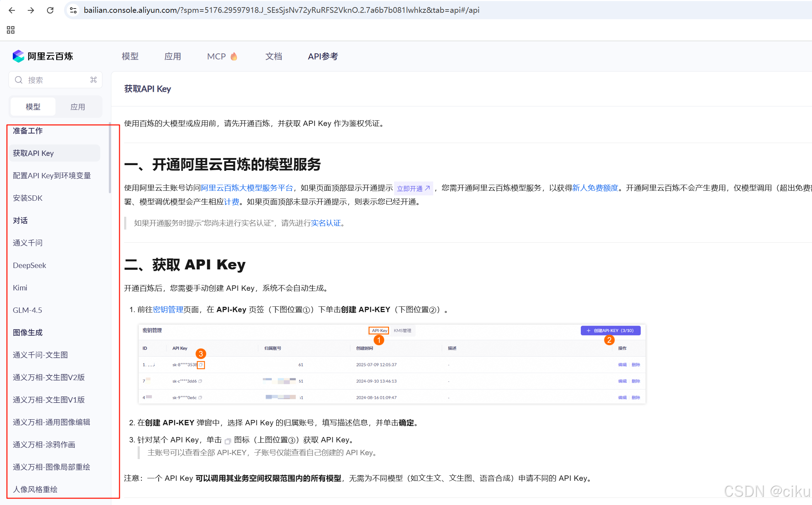Switch to the 应用 sidebar tab
812x505 pixels.
tap(78, 107)
